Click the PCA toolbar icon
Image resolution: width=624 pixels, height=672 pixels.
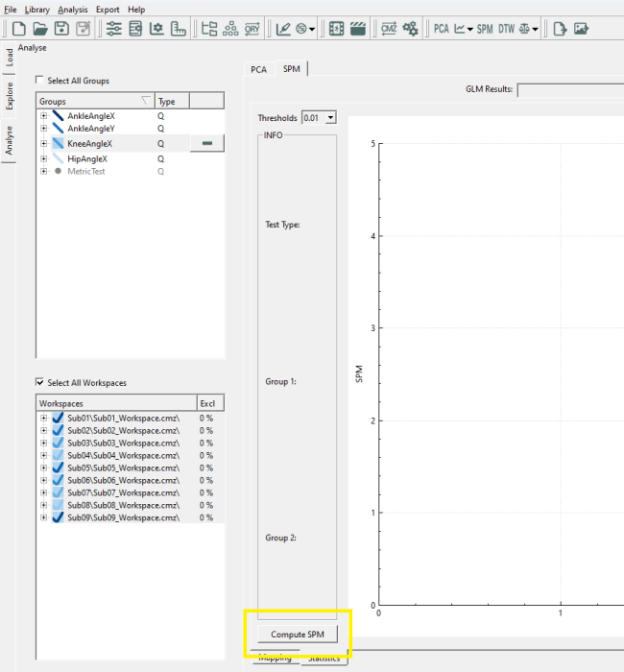coord(441,29)
